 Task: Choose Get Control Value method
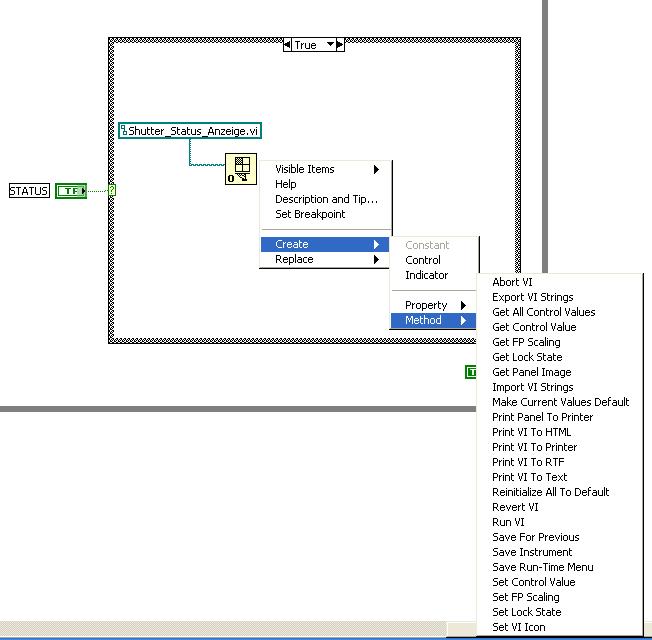[534, 327]
